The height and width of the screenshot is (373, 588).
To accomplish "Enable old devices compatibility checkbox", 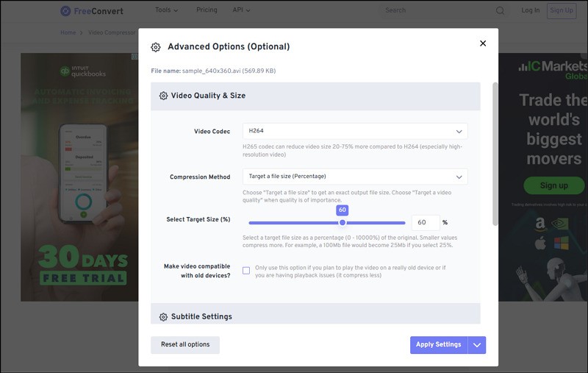I will pyautogui.click(x=246, y=271).
